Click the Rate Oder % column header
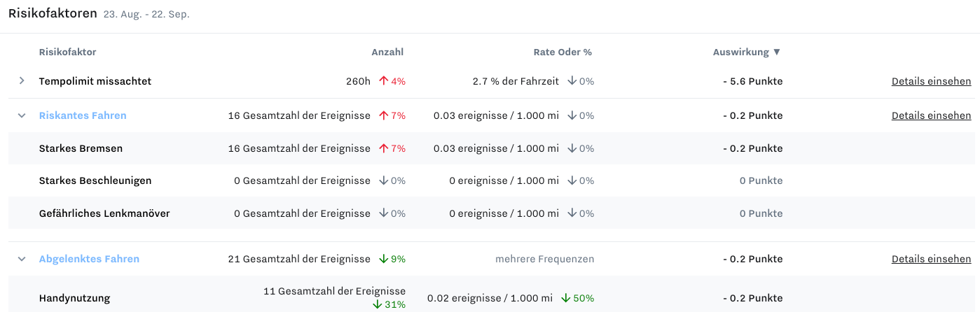This screenshot has width=980, height=312. [563, 52]
